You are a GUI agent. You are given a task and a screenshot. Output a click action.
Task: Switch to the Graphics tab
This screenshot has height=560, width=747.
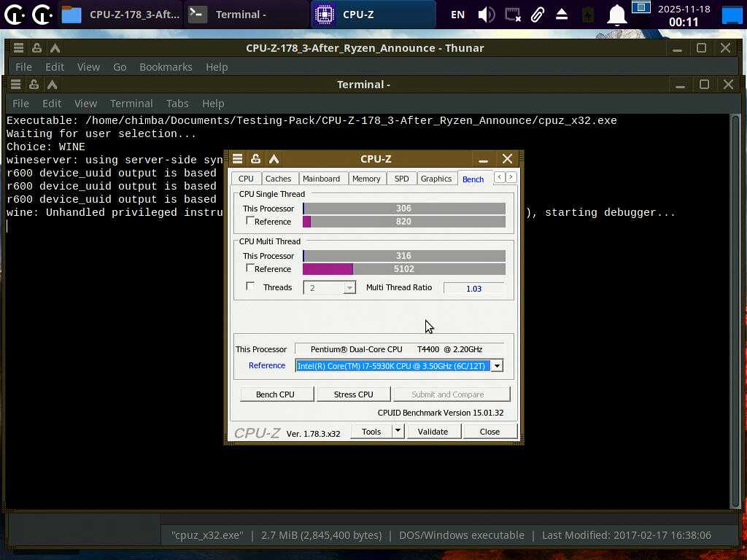coord(436,179)
